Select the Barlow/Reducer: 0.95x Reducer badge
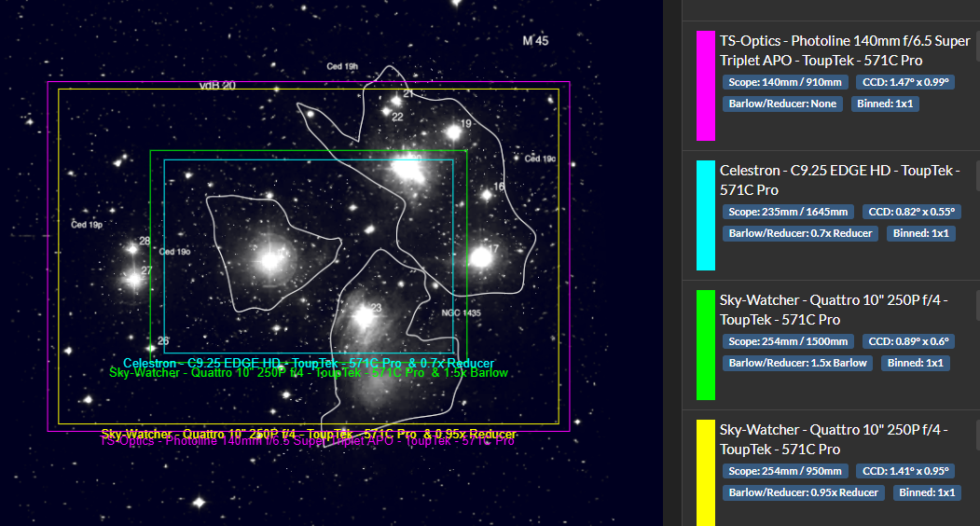980x526 pixels. click(x=803, y=492)
